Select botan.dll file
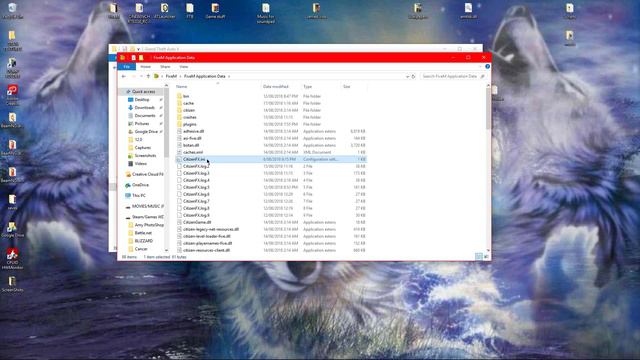Viewport: 640px width, 360px height. pos(191,145)
